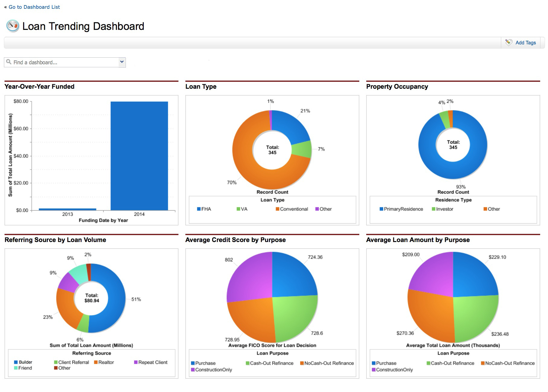The image size is (548, 392).
Task: Click the Add Tags link
Action: pos(525,43)
